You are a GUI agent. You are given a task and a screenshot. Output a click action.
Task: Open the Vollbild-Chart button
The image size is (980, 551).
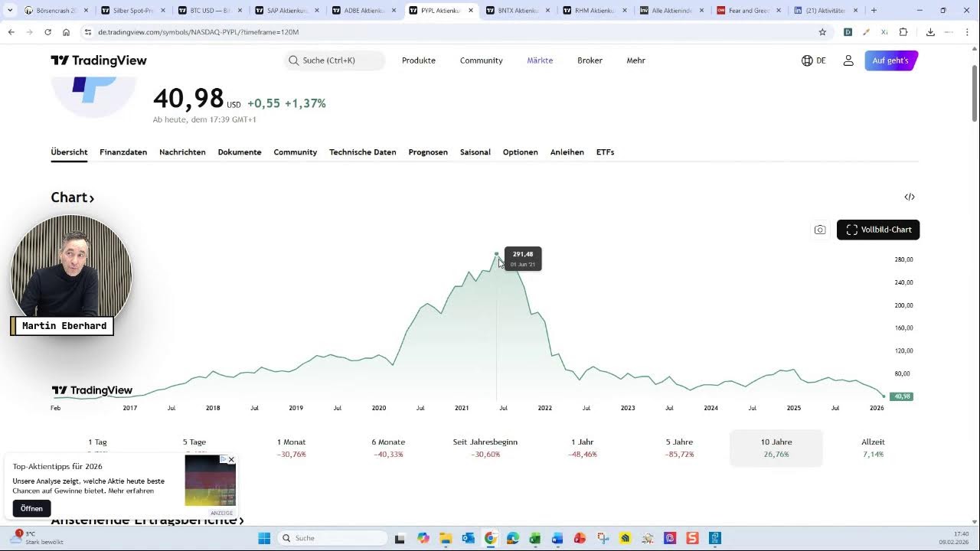(x=878, y=230)
